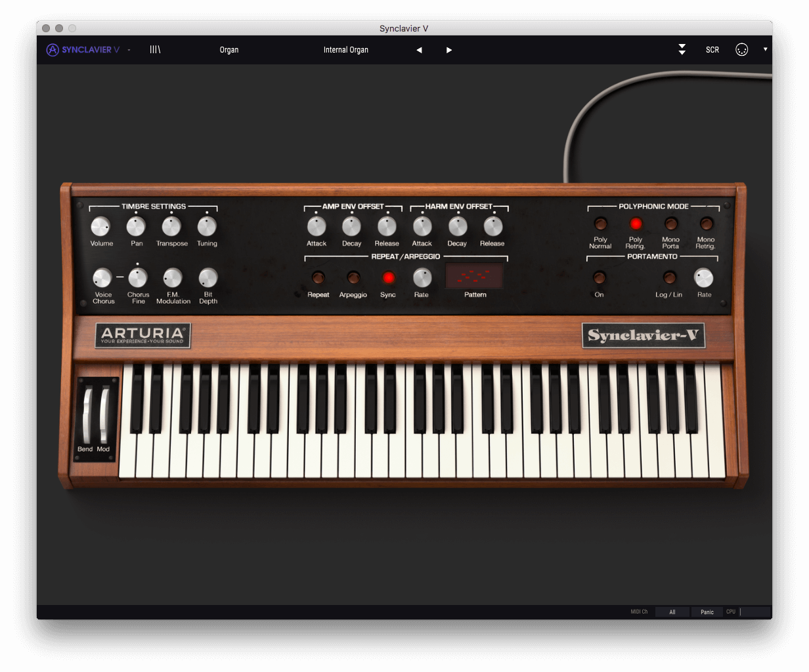This screenshot has width=809, height=672.
Task: Expand the extended panel double-arrow icon
Action: 682,49
